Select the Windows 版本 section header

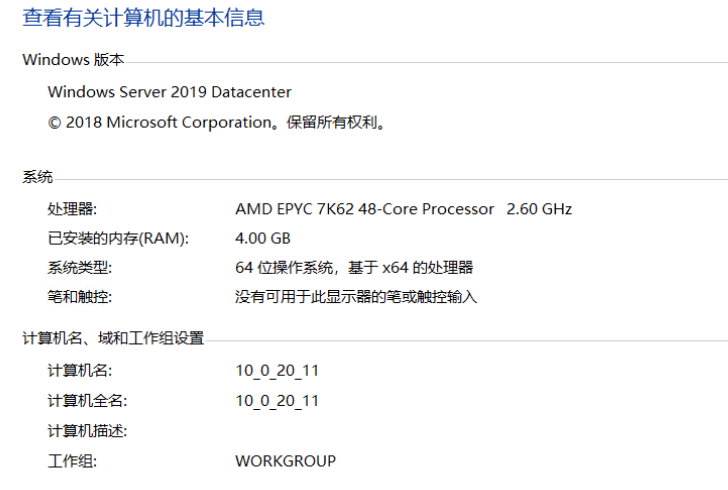point(73,60)
